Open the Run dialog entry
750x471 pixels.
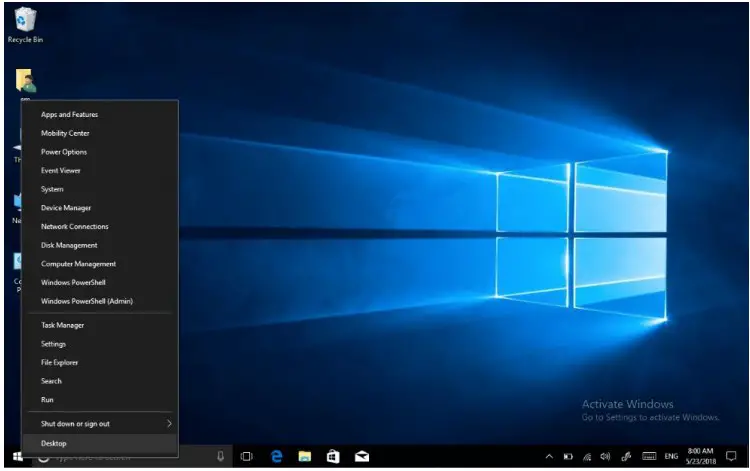(100, 399)
